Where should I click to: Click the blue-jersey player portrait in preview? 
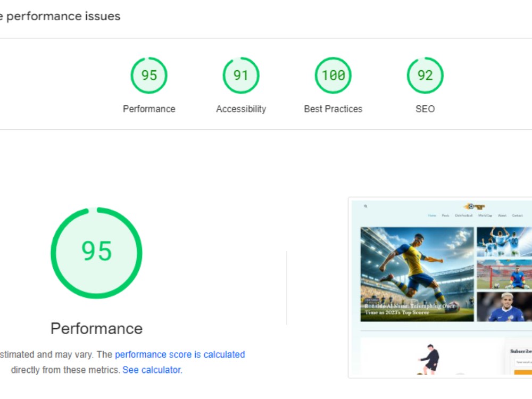click(504, 307)
